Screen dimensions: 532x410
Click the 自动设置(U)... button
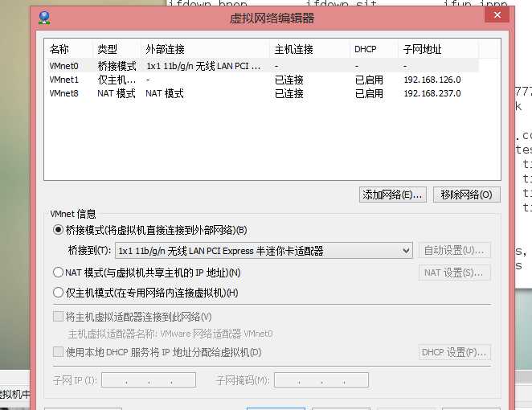pos(454,251)
